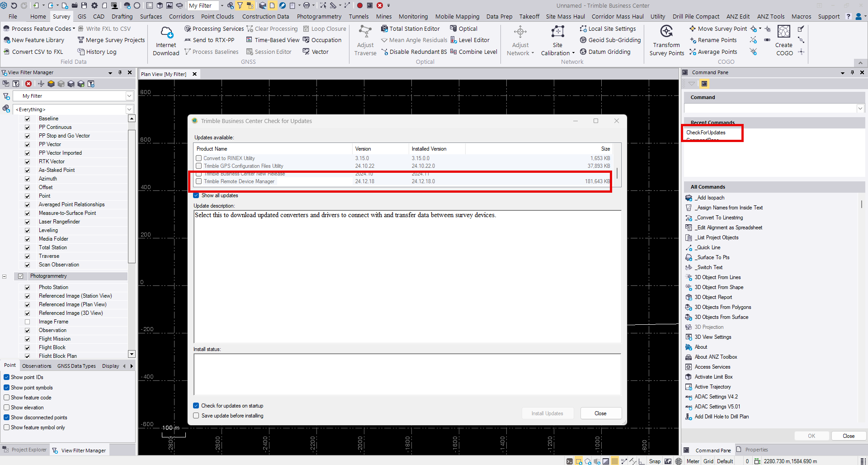The height and width of the screenshot is (465, 868).
Task: Click the New Feature Library icon
Action: click(x=7, y=40)
